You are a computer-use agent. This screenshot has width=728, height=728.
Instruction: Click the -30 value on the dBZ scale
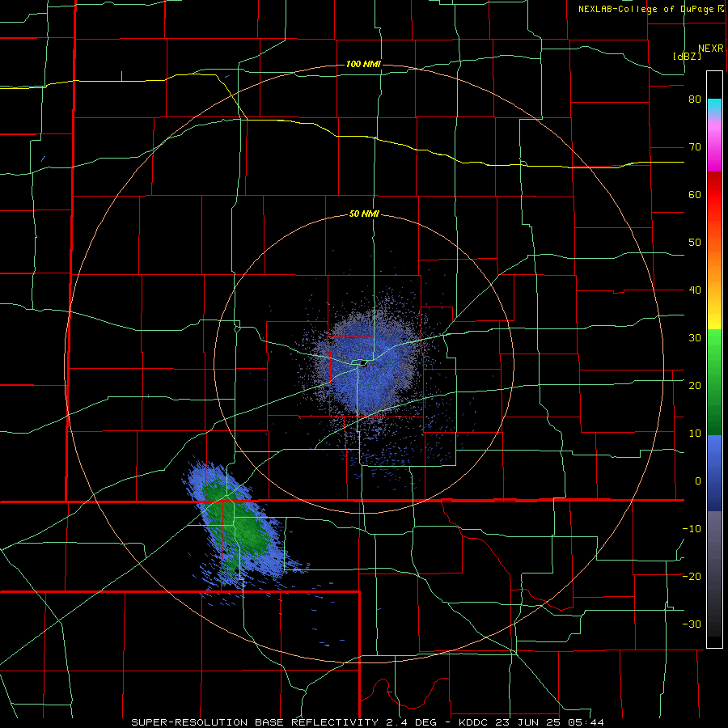[692, 624]
